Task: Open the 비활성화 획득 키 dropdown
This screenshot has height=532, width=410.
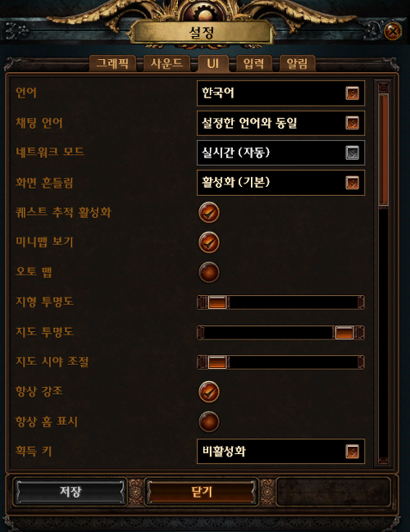Action: coord(280,451)
